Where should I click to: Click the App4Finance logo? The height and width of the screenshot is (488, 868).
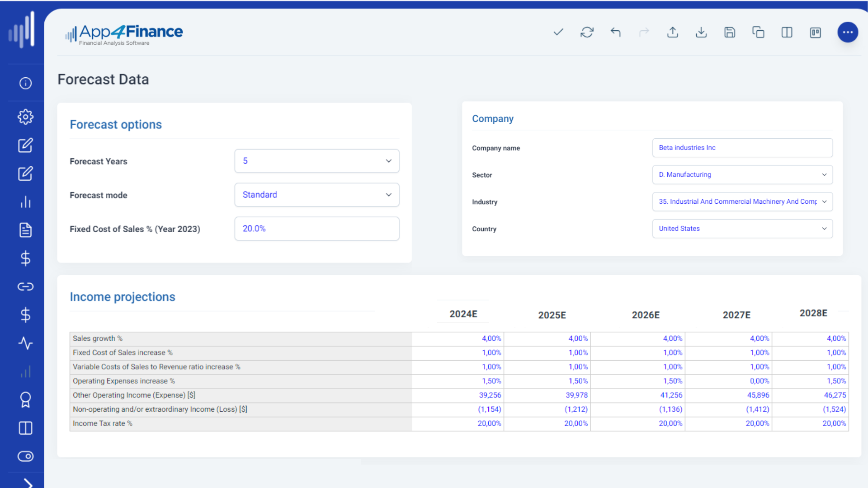coord(123,33)
